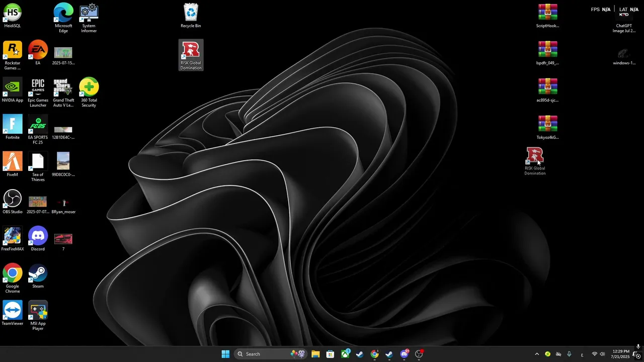This screenshot has height=362, width=644.
Task: Select Grand Theft Auto V Legacy shortcut
Action: click(x=63, y=93)
